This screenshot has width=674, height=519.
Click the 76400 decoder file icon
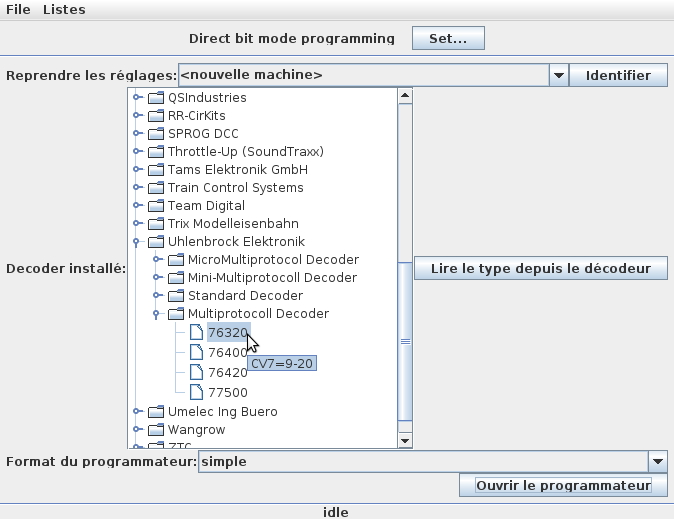(196, 352)
